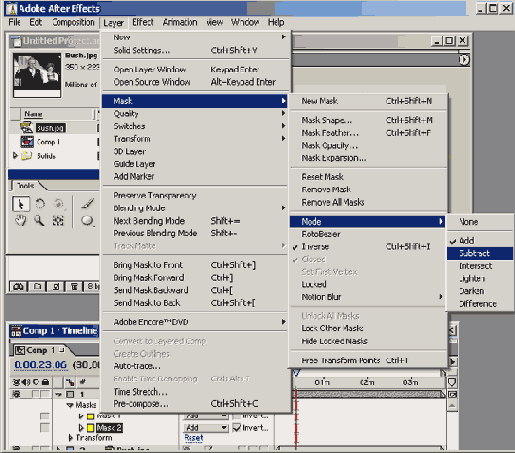Click the red current time indicator in Timeline
Image resolution: width=515 pixels, height=453 pixels.
tap(296, 417)
